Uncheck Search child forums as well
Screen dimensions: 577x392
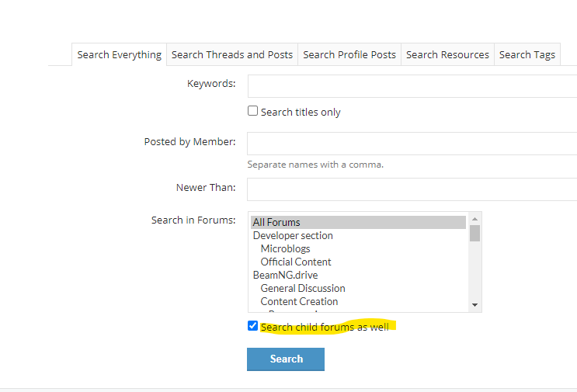(253, 326)
